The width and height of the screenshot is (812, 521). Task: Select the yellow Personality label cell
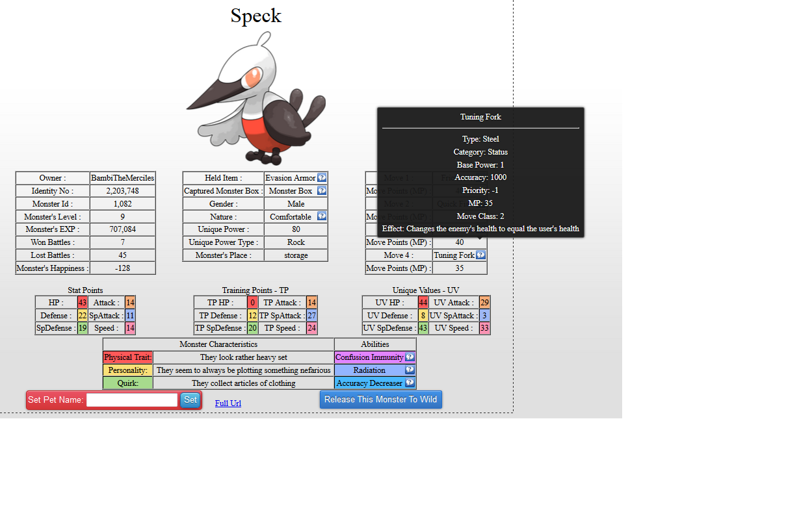127,370
